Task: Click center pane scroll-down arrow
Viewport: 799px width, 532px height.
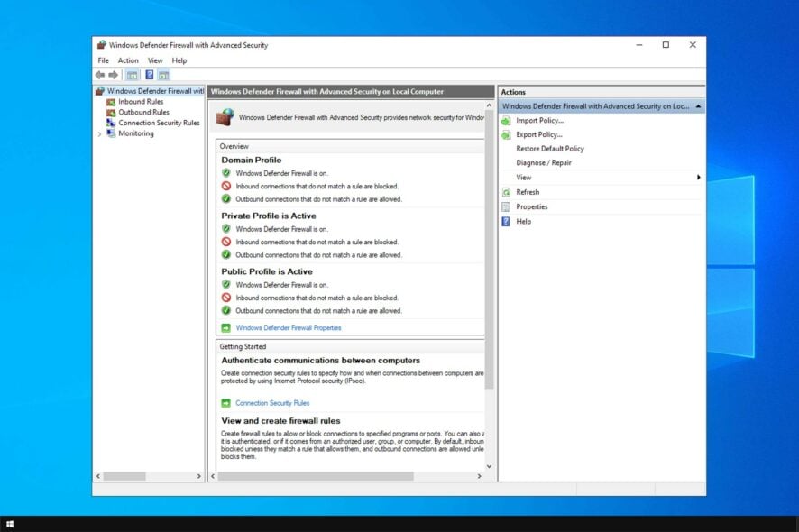Action: (489, 466)
